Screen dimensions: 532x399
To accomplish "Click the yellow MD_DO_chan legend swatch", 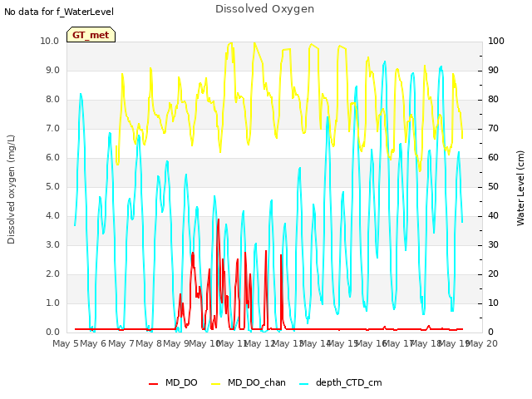I will tap(215, 384).
